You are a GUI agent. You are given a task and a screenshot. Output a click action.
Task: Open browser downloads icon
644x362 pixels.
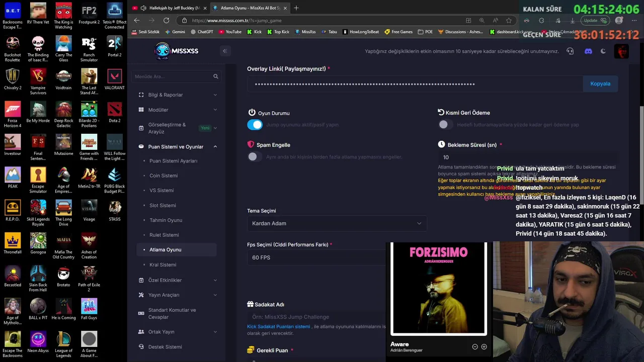[573, 21]
